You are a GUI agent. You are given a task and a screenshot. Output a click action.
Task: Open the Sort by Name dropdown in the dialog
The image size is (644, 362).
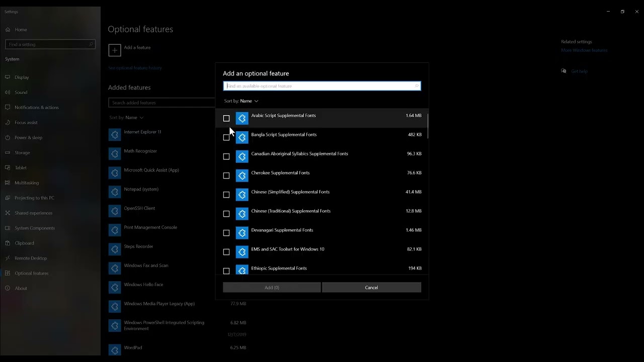(242, 101)
